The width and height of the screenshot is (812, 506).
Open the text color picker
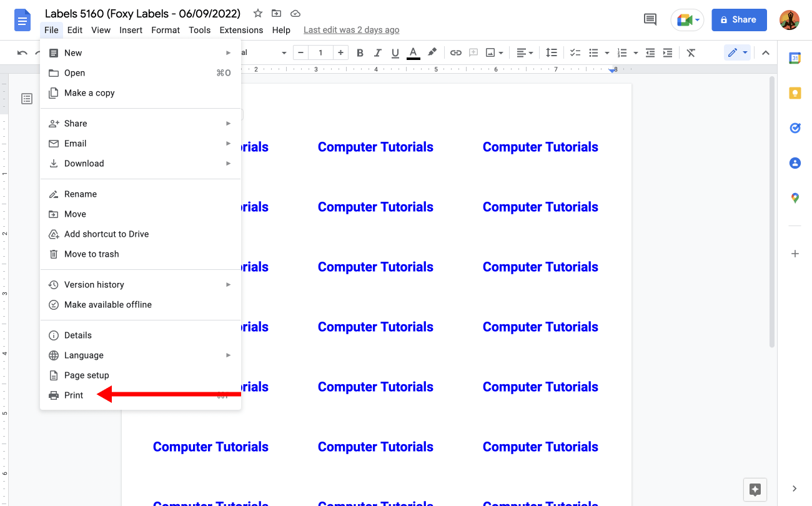(x=413, y=52)
